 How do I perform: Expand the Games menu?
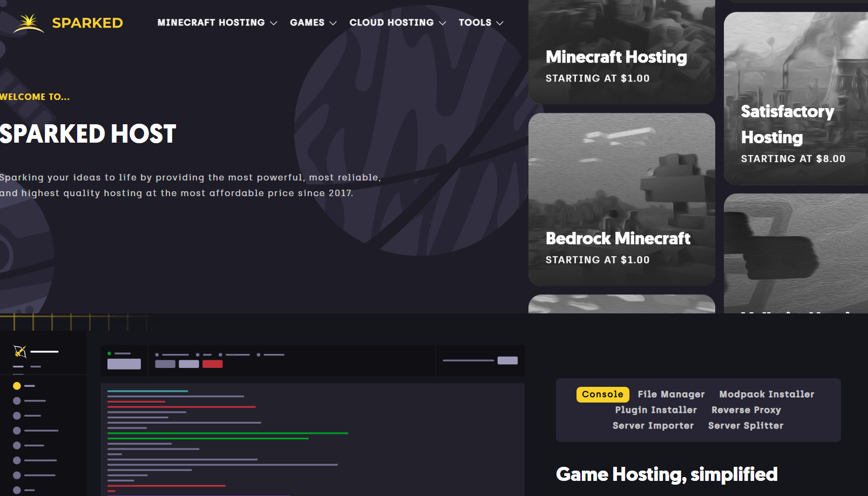(x=313, y=23)
